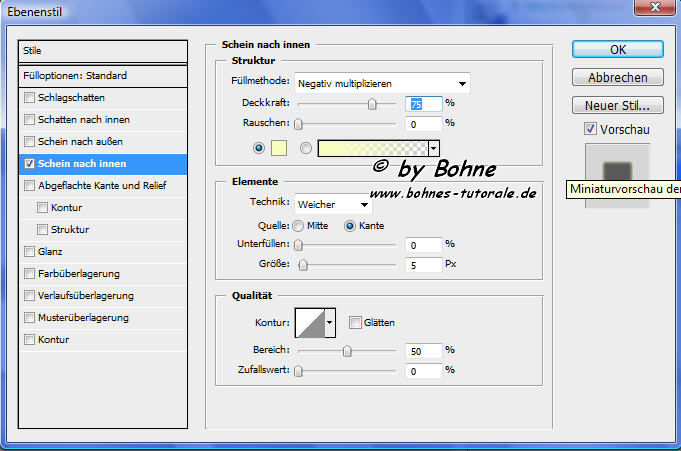Click the Unterfüllen slider handle
The height and width of the screenshot is (451, 681).
(298, 245)
